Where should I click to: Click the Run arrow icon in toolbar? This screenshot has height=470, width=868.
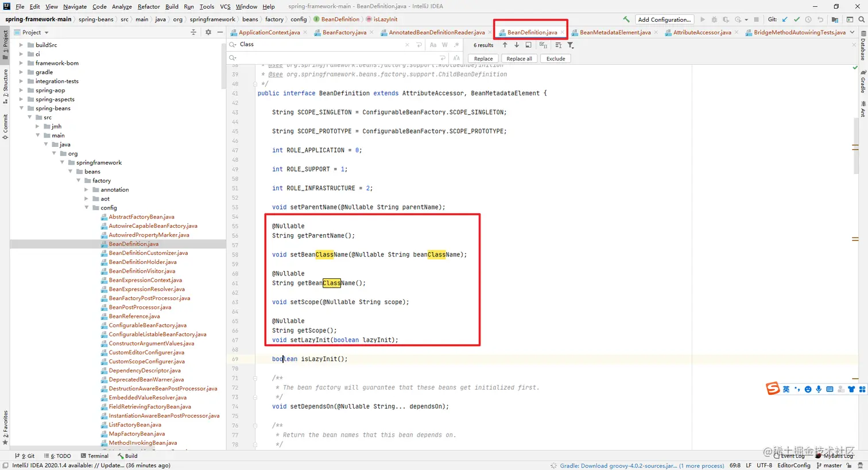click(x=702, y=19)
